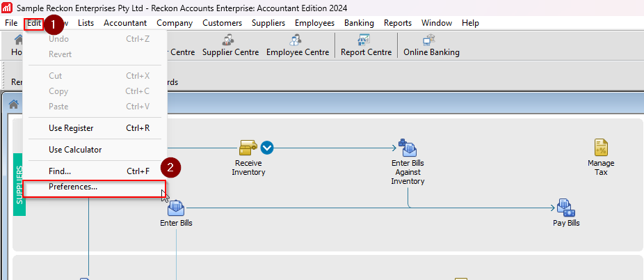Open the Company menu

[175, 23]
